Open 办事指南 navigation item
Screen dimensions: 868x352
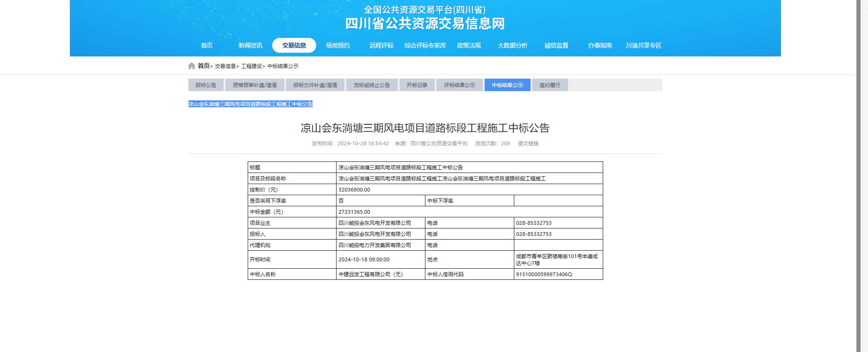600,45
